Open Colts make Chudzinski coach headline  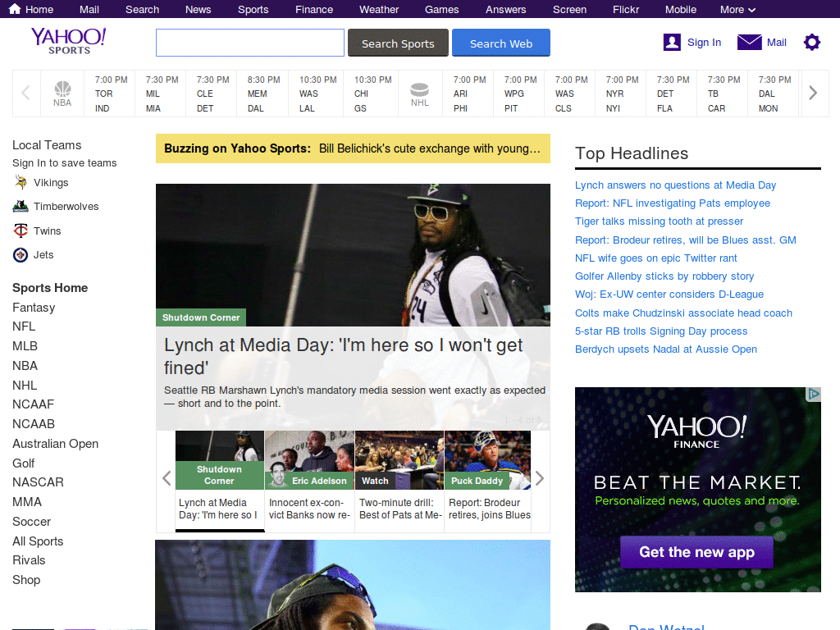tap(683, 313)
